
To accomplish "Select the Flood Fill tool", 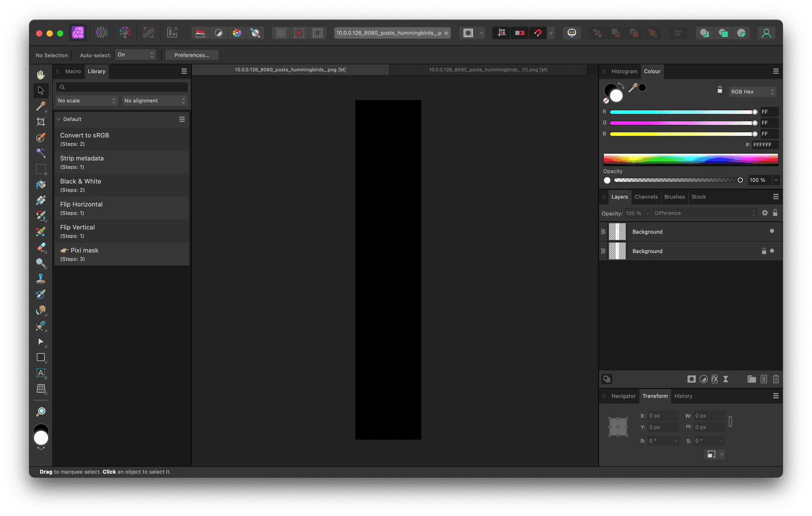I will pos(41,185).
